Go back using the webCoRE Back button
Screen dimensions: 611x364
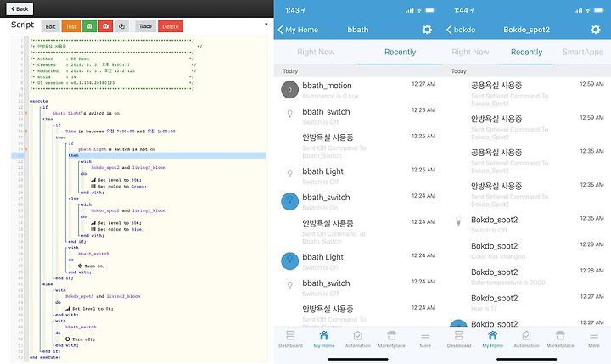coord(20,8)
